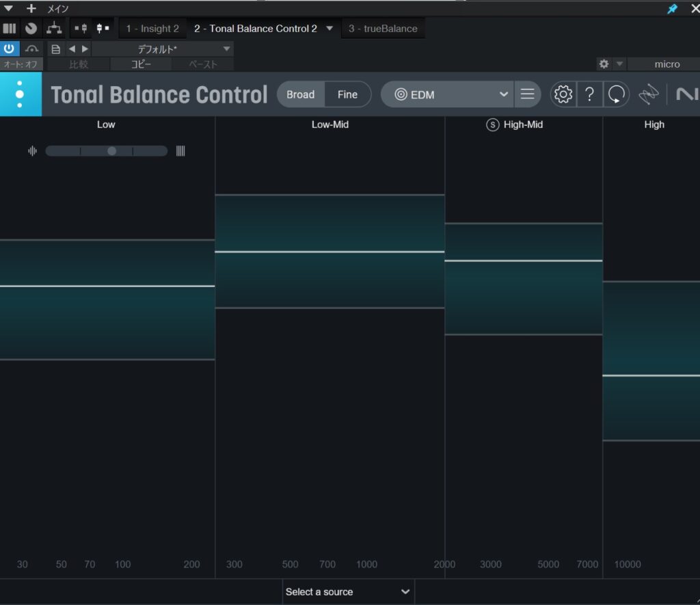Solo the High-Mid band
Viewport: 700px width, 605px height.
point(492,124)
